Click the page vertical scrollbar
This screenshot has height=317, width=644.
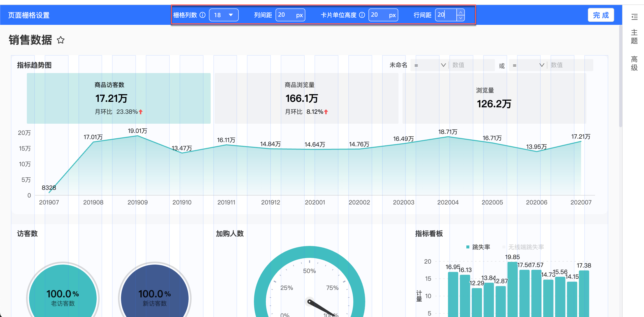pyautogui.click(x=620, y=76)
